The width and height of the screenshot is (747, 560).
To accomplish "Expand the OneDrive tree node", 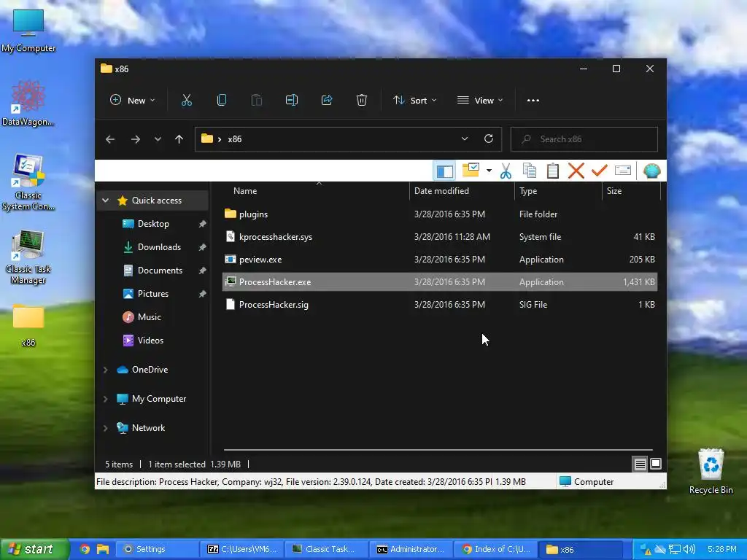I will click(105, 370).
